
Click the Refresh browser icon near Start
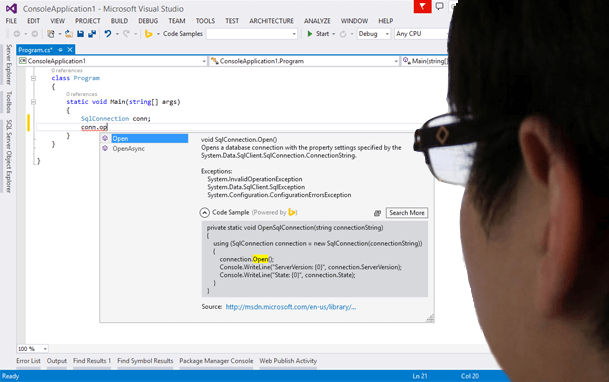(x=343, y=34)
